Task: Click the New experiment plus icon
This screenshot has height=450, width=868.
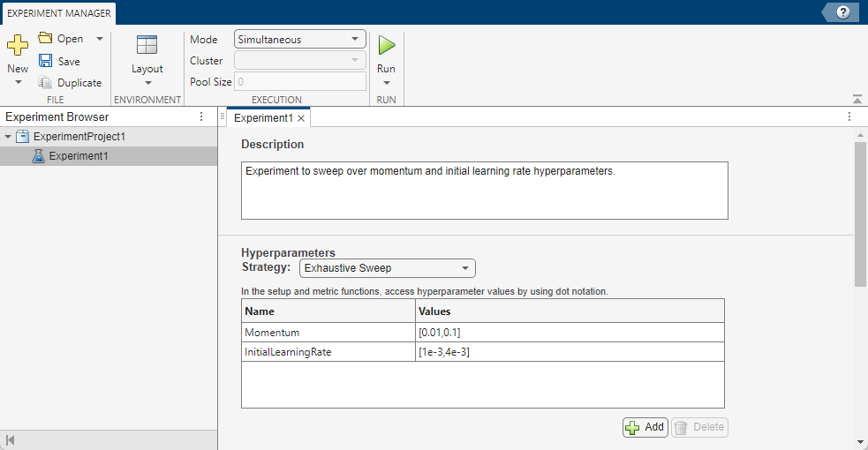Action: pyautogui.click(x=18, y=45)
